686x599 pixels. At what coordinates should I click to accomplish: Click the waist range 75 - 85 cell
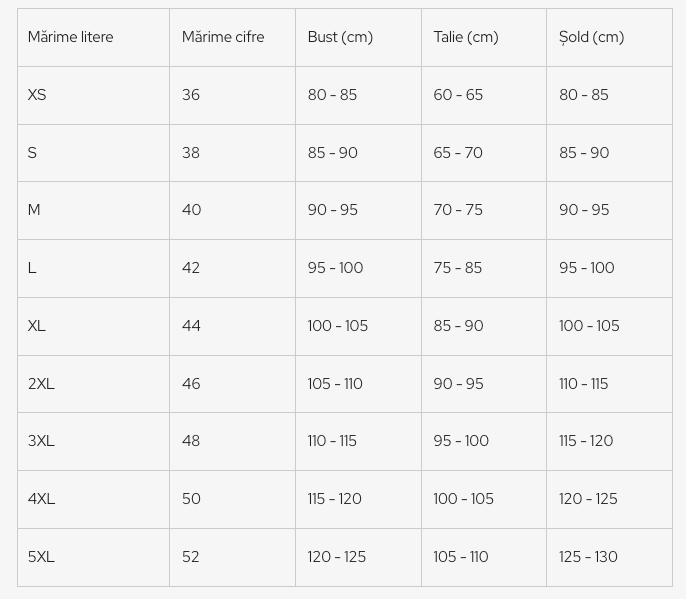click(458, 268)
